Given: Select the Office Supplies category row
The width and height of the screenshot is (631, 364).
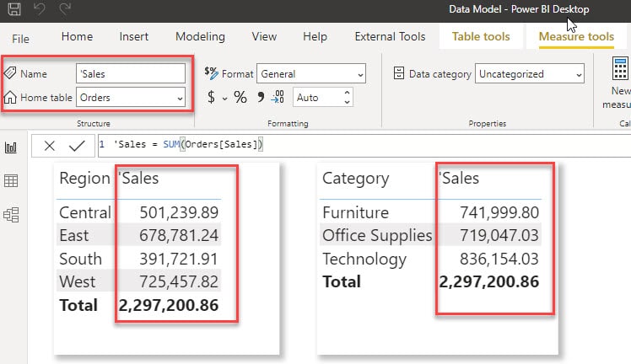Looking at the screenshot, I should click(x=430, y=235).
